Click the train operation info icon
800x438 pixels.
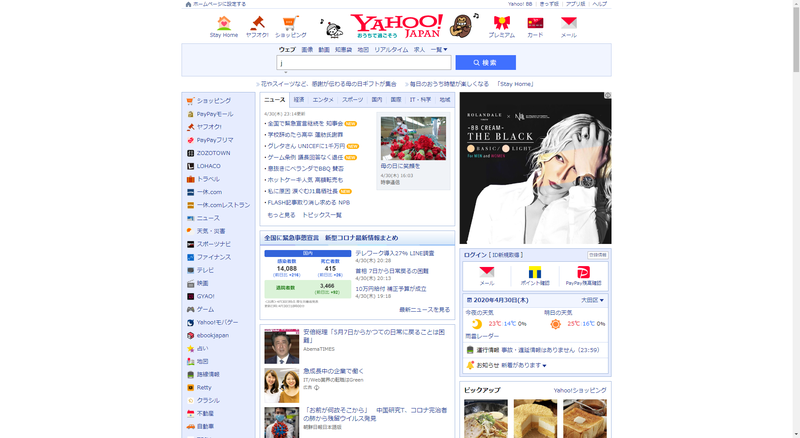click(x=470, y=350)
